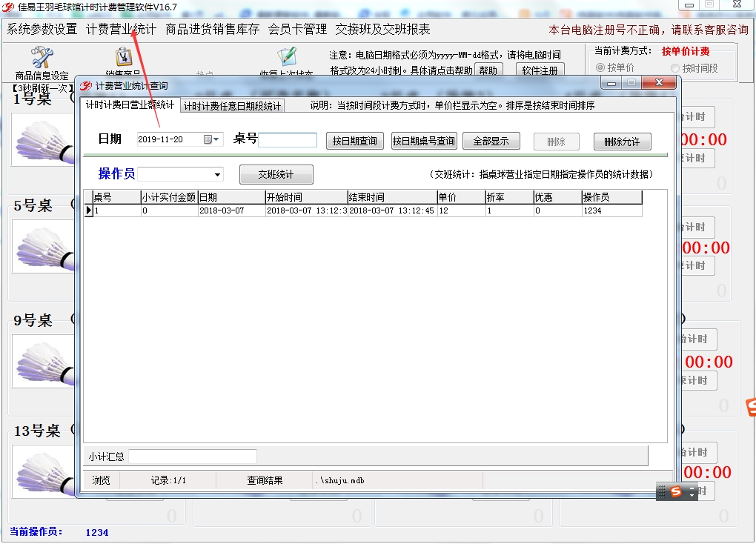Open the 会员卡管理 menu
Screen dimensions: 756x544
pyautogui.click(x=297, y=29)
